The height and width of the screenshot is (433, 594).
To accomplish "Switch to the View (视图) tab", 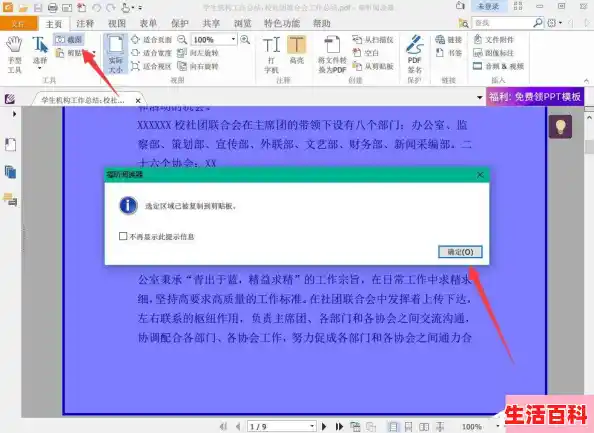I will (117, 23).
